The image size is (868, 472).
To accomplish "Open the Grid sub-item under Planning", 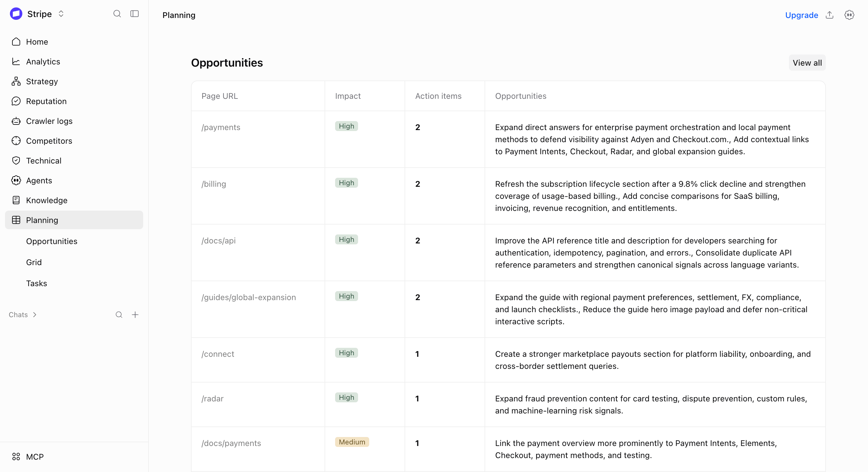I will tap(34, 262).
